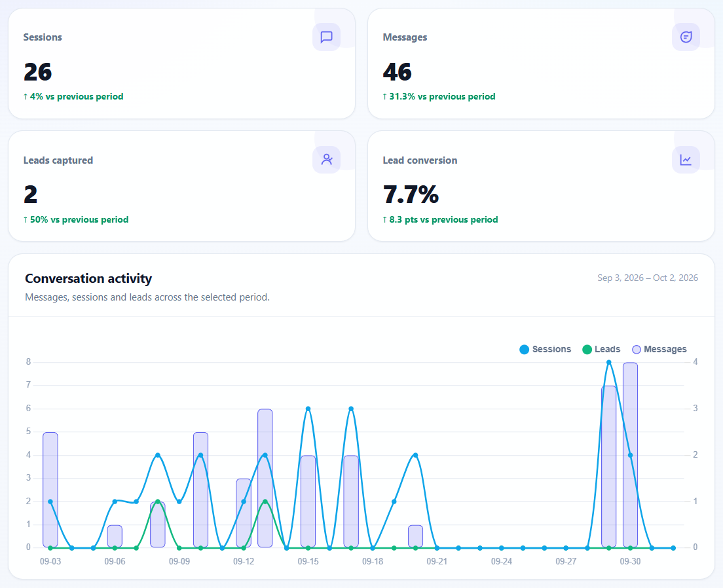Click the chart description subtitle text
This screenshot has width=723, height=588.
click(x=147, y=297)
